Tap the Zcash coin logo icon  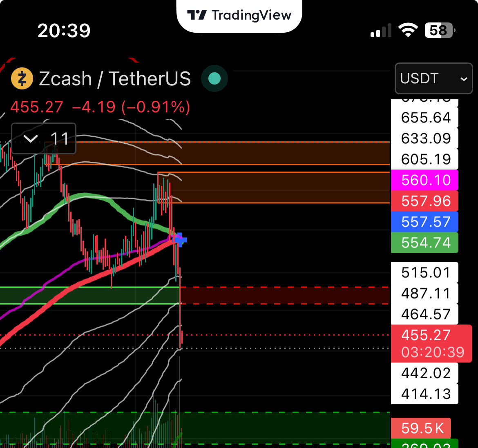tap(22, 78)
